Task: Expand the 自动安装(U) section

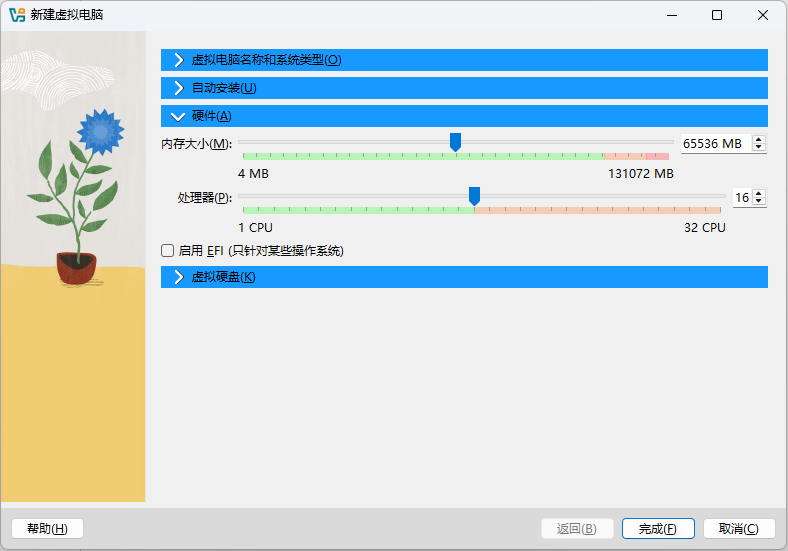Action: click(464, 88)
